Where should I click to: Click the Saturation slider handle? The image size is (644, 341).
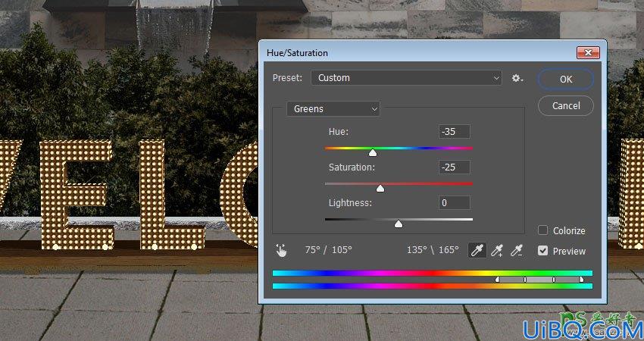click(x=380, y=189)
